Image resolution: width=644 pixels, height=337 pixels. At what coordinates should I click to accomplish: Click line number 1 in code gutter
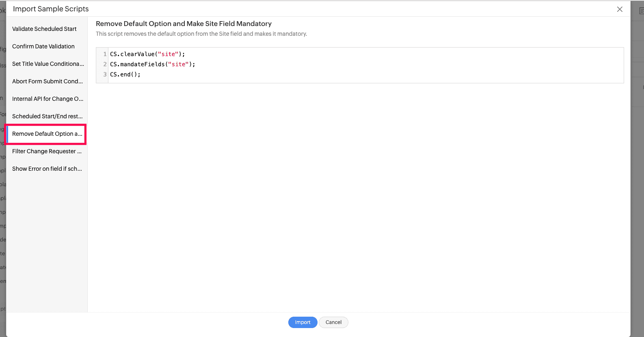(105, 54)
